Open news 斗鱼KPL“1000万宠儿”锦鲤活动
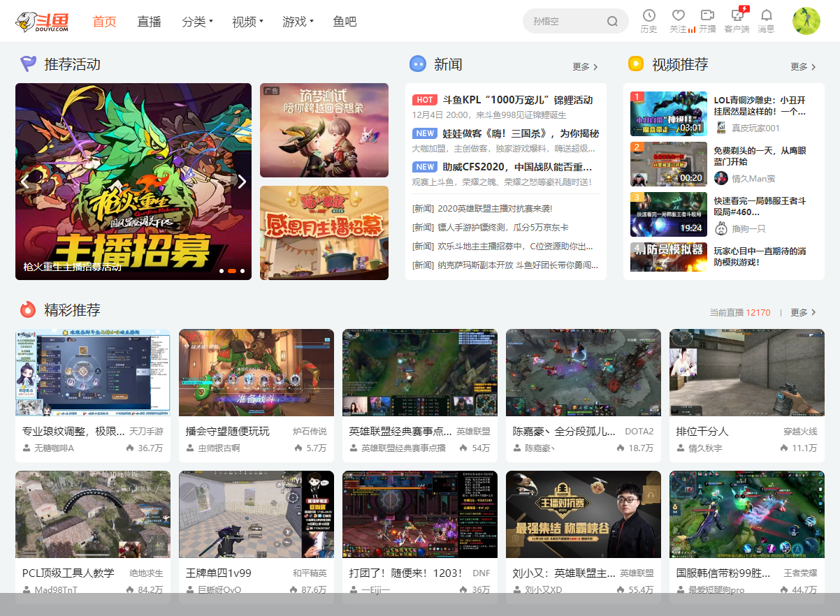This screenshot has width=840, height=616. tap(518, 100)
